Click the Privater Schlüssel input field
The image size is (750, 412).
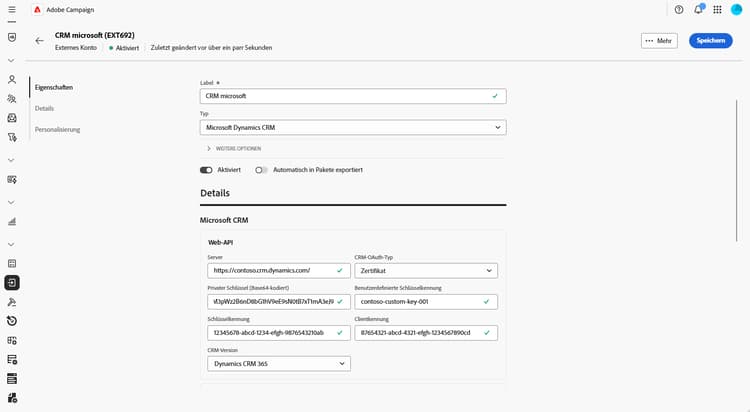[279, 301]
